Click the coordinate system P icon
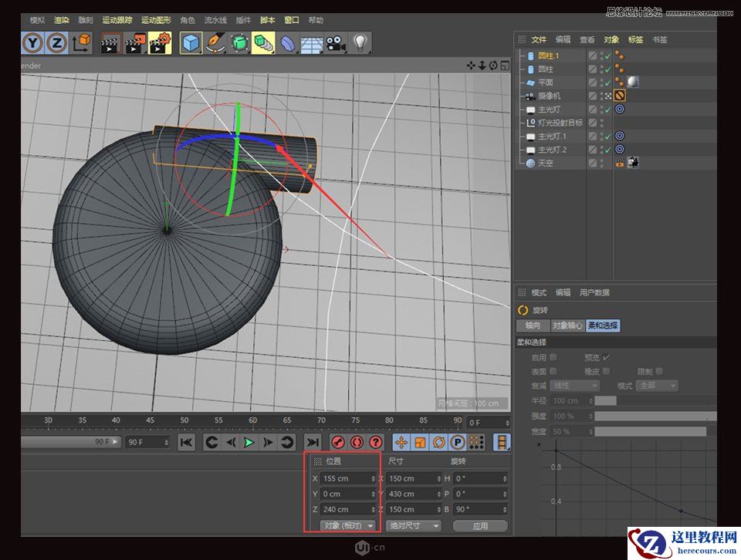This screenshot has height=560, width=741. pos(458,442)
